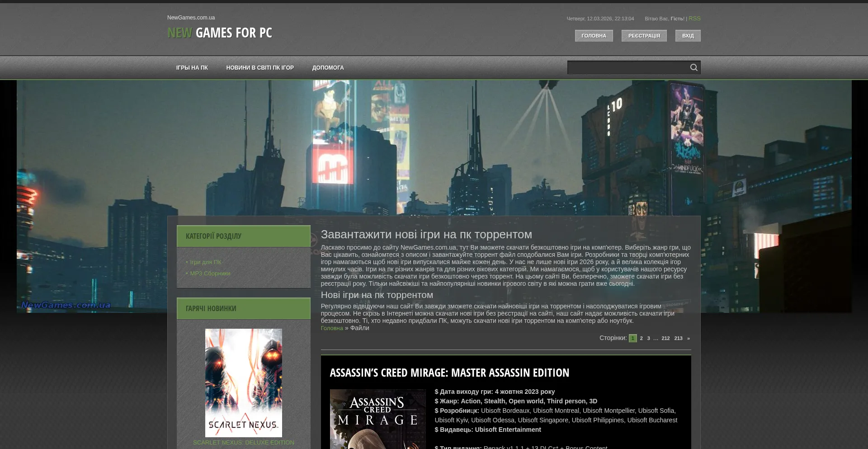Click Assassin's Creed Mirage cover image
The width and height of the screenshot is (868, 449).
(x=378, y=419)
